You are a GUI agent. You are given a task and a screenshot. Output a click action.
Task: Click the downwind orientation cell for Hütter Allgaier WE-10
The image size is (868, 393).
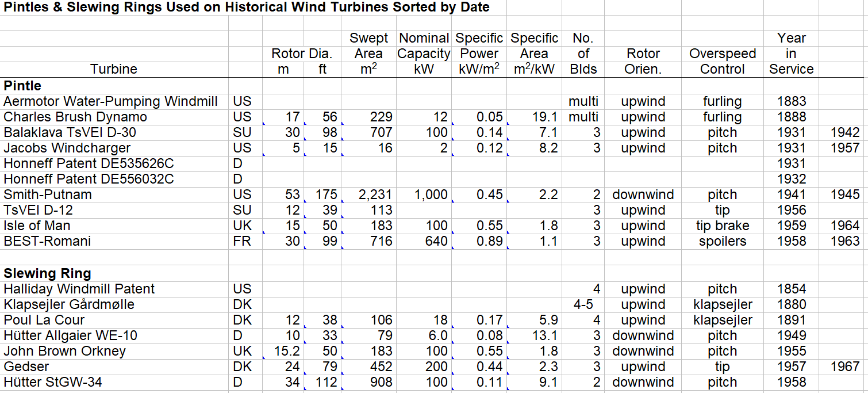point(644,335)
